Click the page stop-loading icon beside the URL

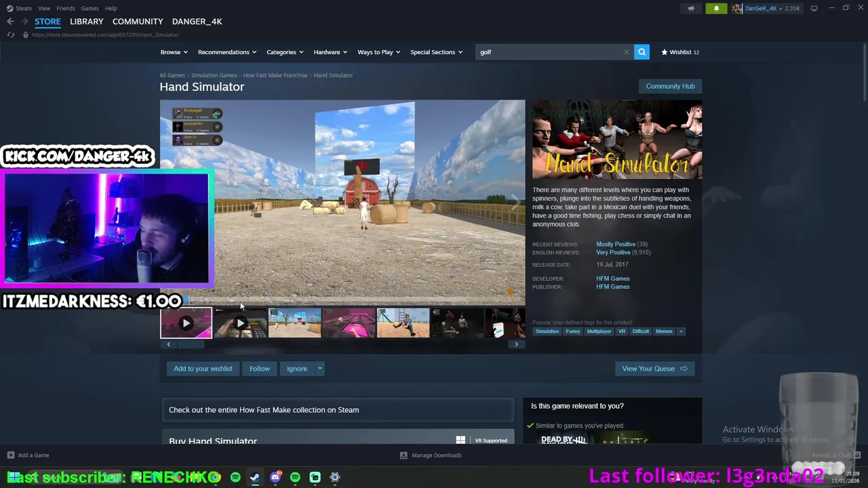pyautogui.click(x=11, y=35)
